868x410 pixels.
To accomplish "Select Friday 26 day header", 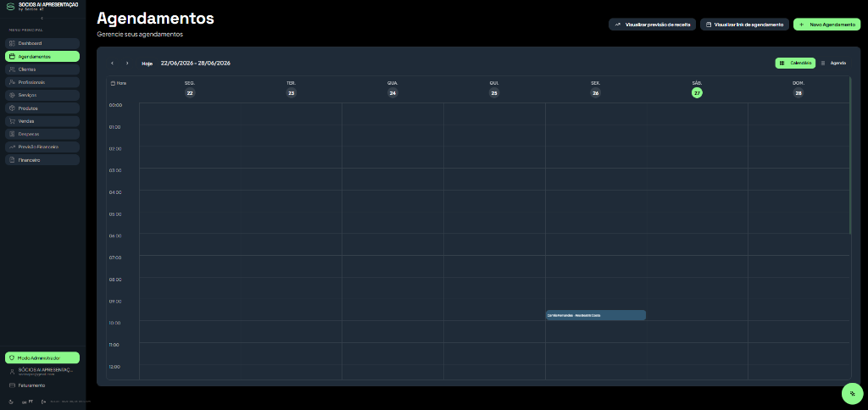I will (596, 89).
